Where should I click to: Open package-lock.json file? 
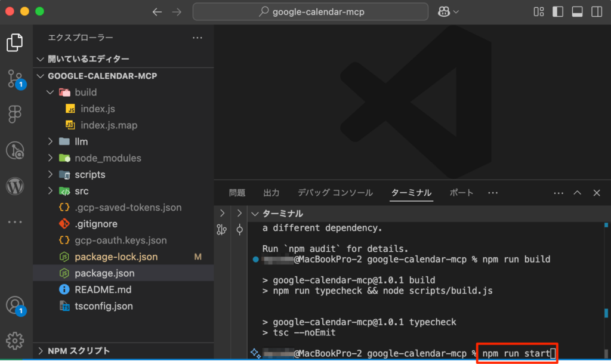(x=116, y=257)
